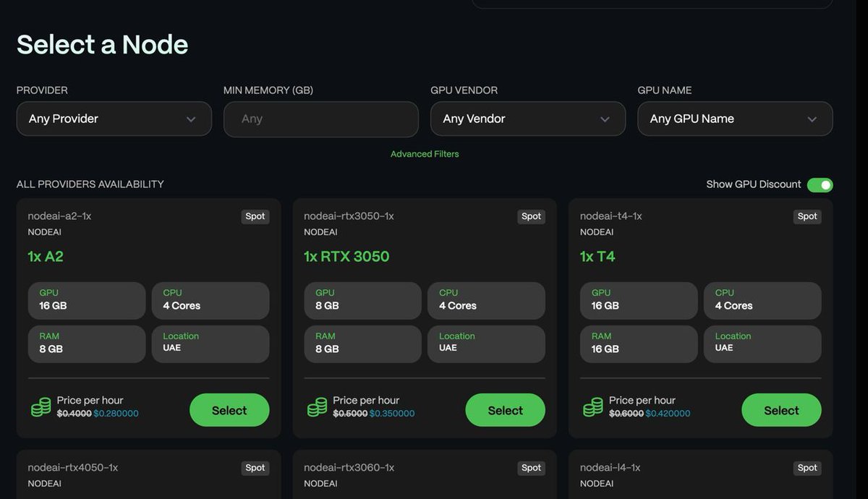The image size is (868, 499).
Task: Click the 'nodeai-rtx4050-1x' name text
Action: 72,468
